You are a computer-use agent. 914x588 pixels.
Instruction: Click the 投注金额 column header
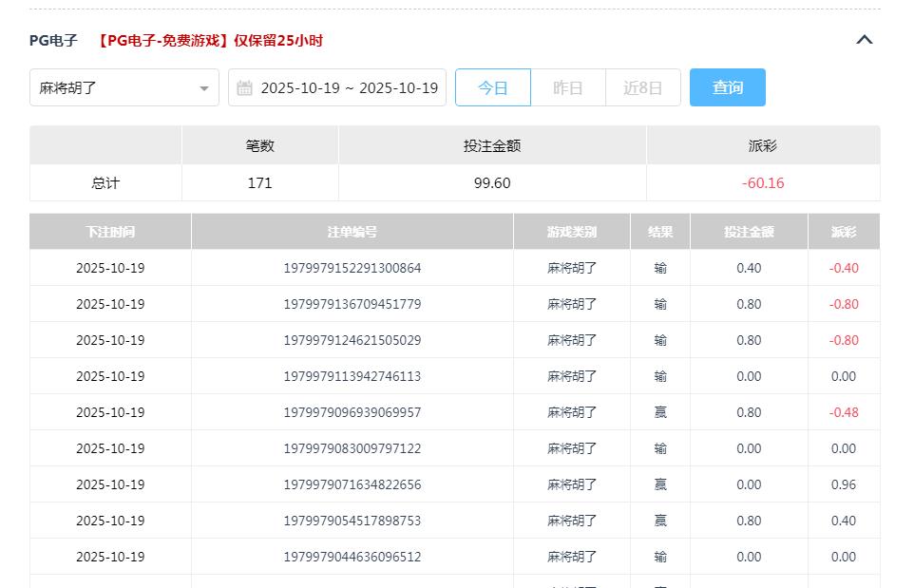click(x=749, y=231)
